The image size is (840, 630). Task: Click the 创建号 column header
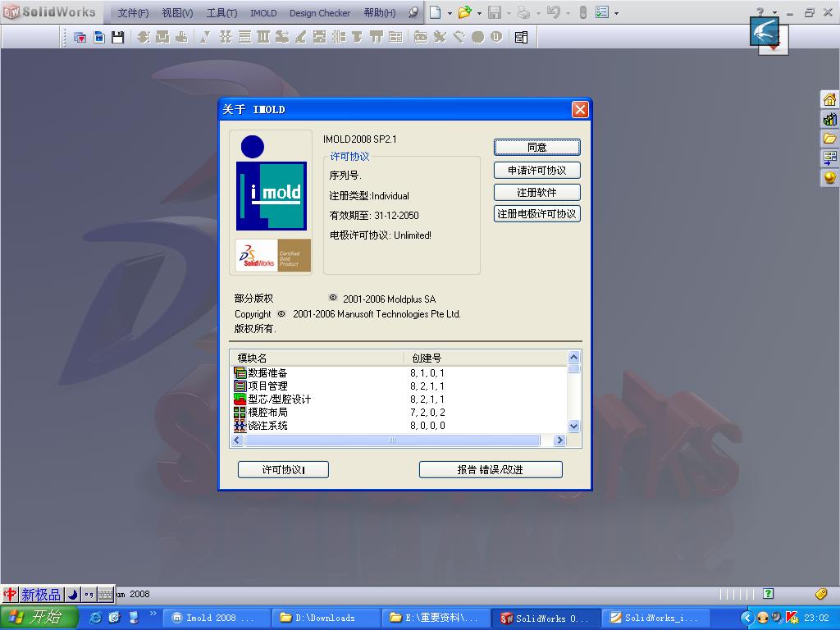pos(485,358)
